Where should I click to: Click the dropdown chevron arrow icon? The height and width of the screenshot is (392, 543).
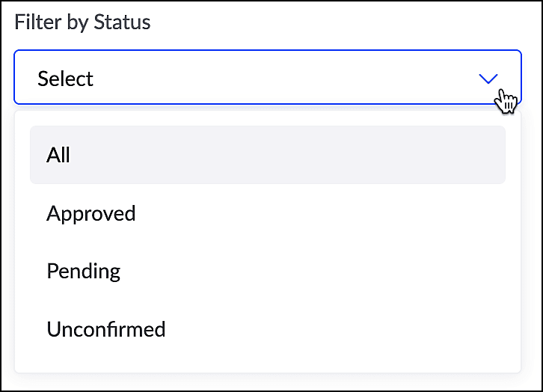click(488, 79)
